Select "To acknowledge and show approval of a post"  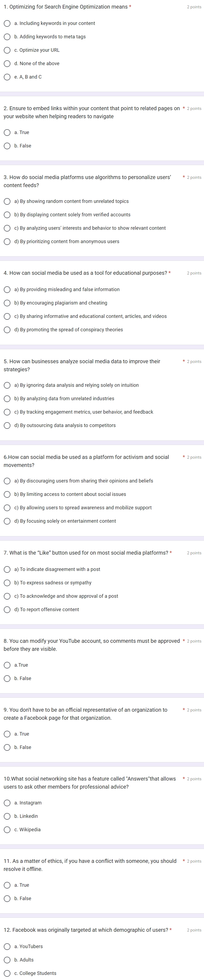click(x=7, y=596)
